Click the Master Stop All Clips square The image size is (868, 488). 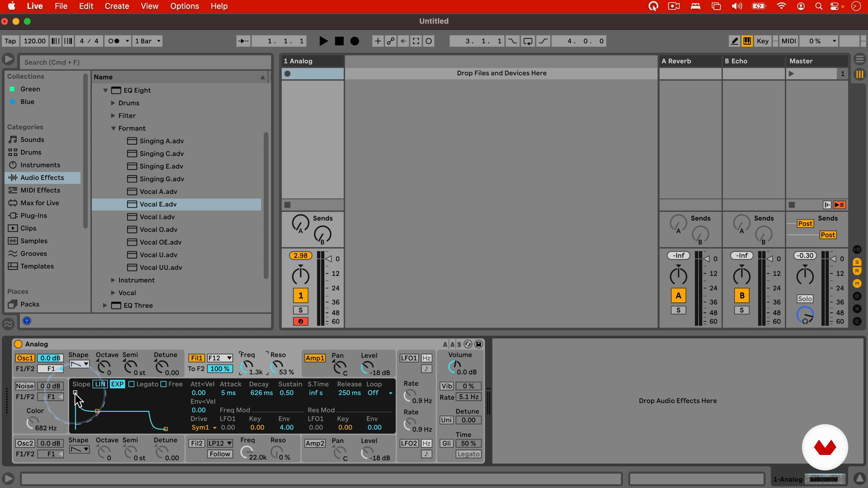click(x=792, y=205)
